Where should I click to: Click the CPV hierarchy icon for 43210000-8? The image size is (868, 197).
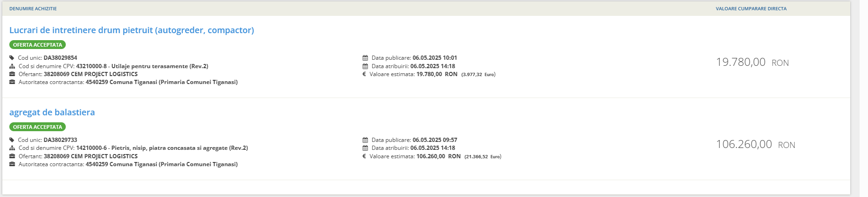point(12,66)
